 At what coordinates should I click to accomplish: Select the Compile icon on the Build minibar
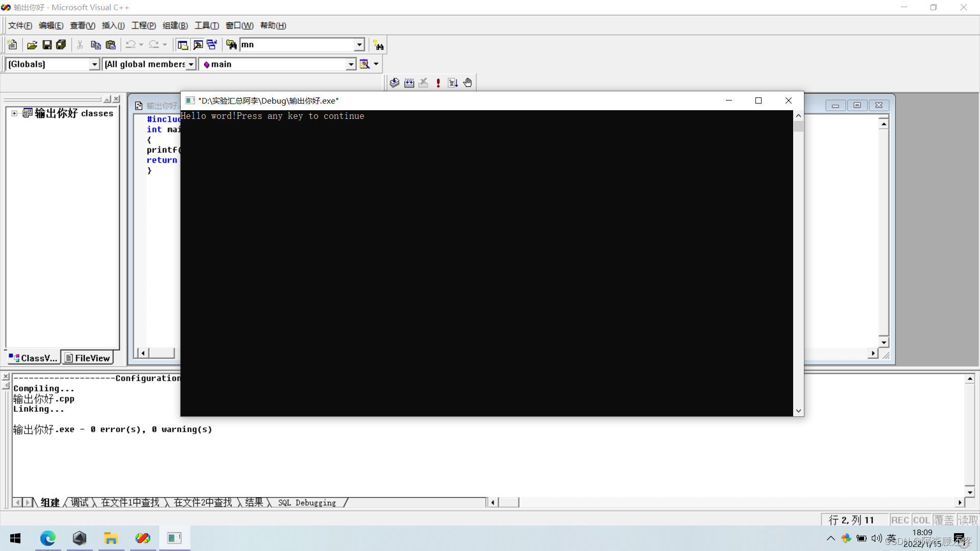394,82
